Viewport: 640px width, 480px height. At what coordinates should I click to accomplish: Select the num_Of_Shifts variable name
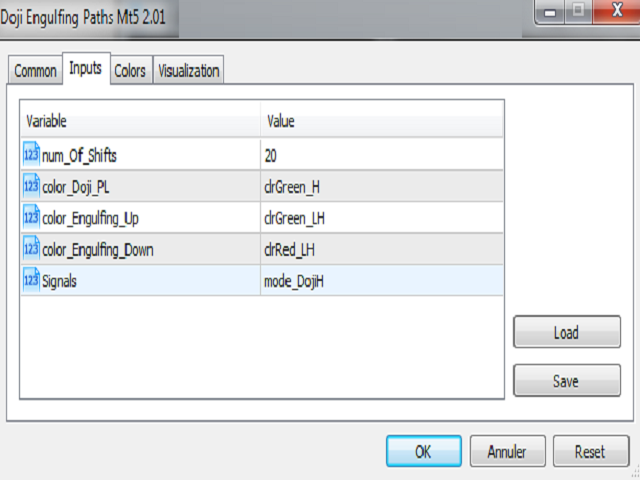coord(79,156)
